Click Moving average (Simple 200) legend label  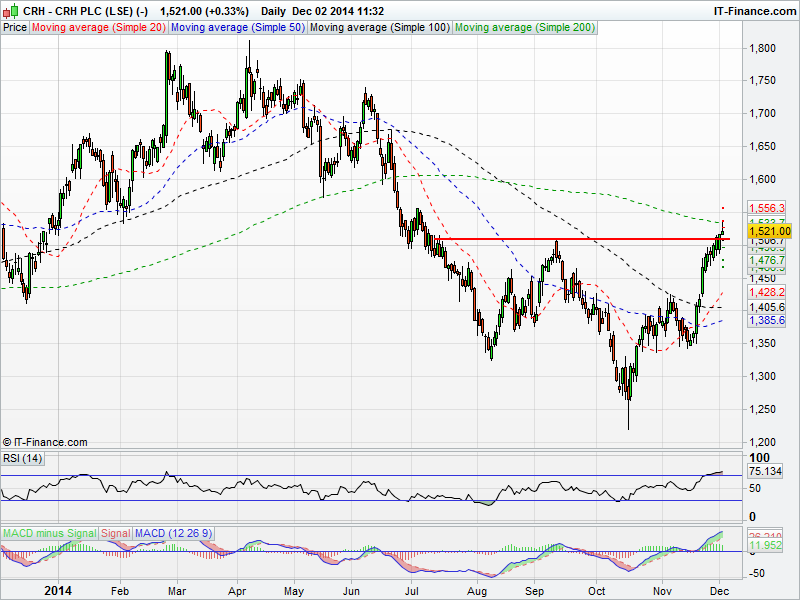click(x=525, y=28)
